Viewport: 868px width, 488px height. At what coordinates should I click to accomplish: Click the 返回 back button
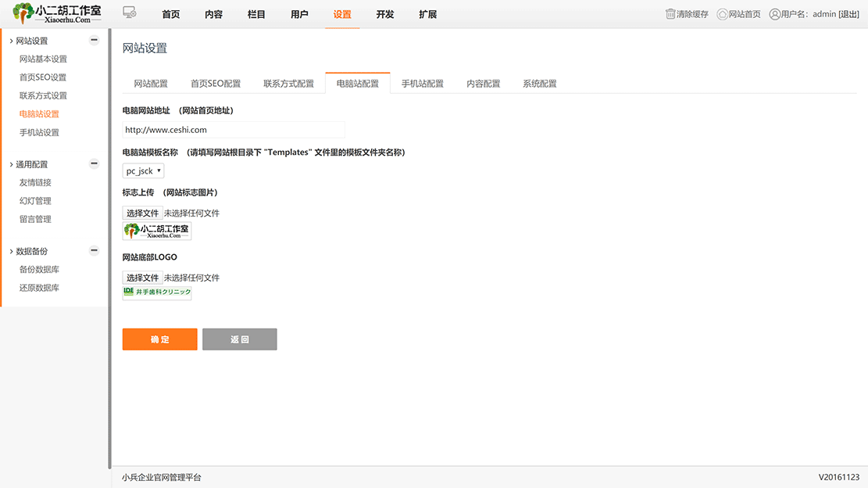pos(239,339)
